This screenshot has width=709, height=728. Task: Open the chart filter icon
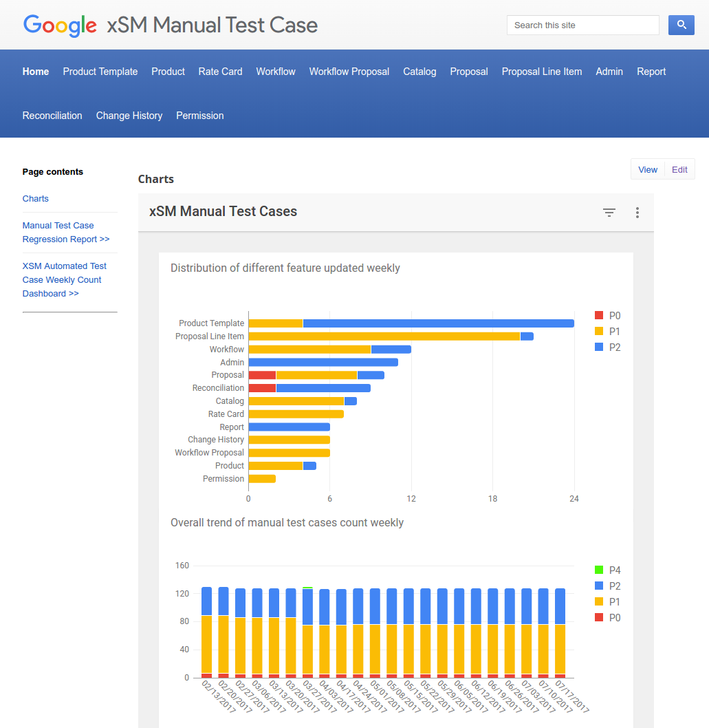(609, 213)
